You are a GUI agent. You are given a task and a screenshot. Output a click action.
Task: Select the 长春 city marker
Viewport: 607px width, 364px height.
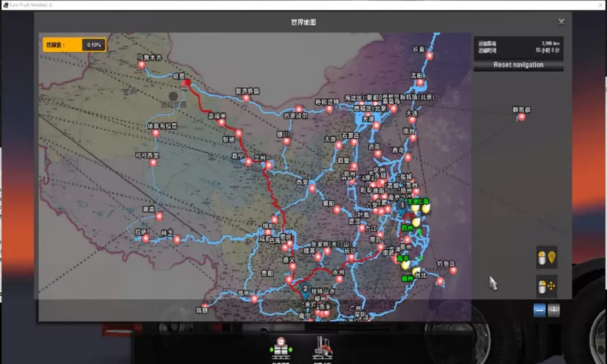point(429,56)
